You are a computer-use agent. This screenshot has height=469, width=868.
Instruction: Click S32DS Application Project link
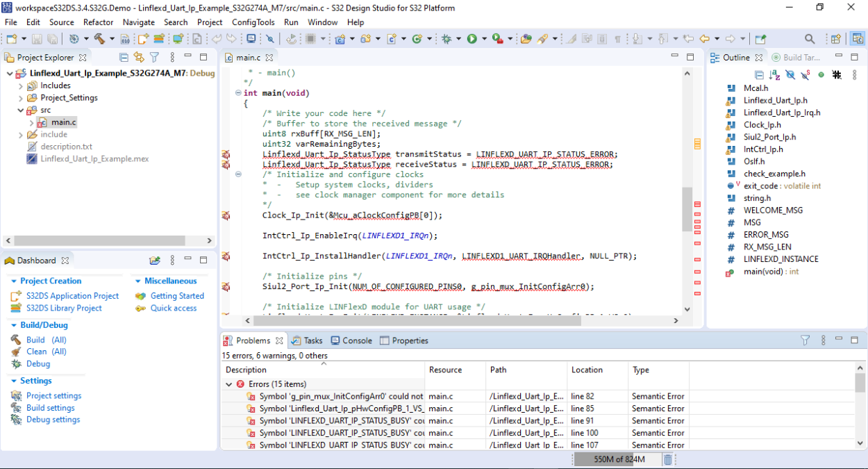72,296
